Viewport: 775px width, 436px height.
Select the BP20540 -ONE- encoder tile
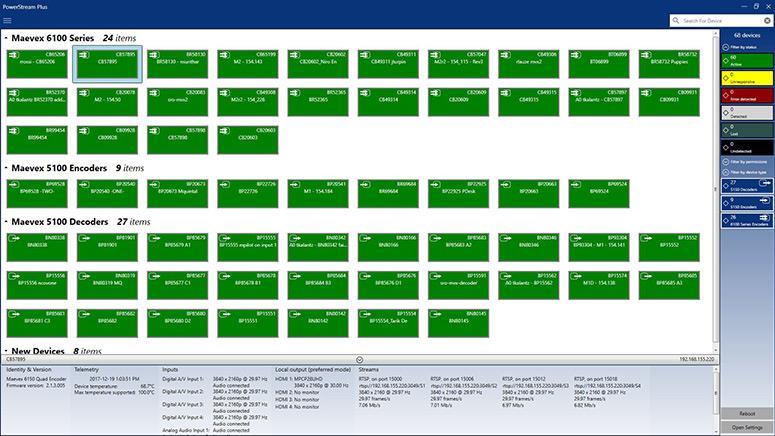tap(107, 187)
